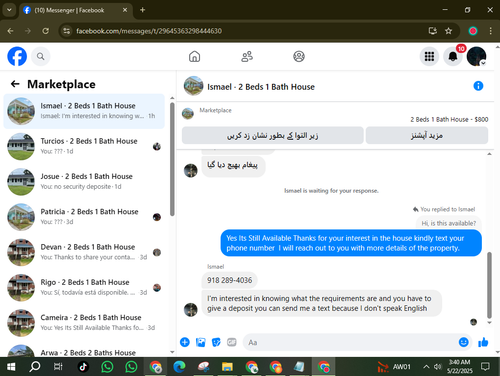Show hidden system tray icons chevron

click(x=426, y=367)
